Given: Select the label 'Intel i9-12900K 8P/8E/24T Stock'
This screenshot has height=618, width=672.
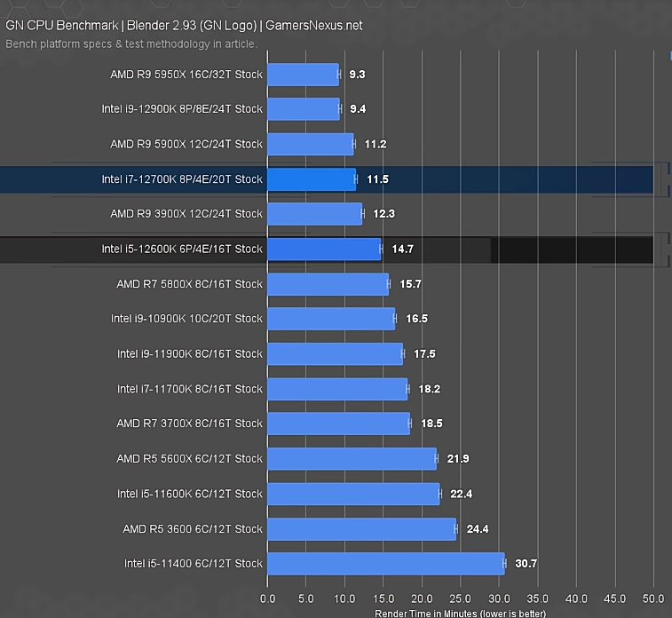Looking at the screenshot, I should 182,109.
